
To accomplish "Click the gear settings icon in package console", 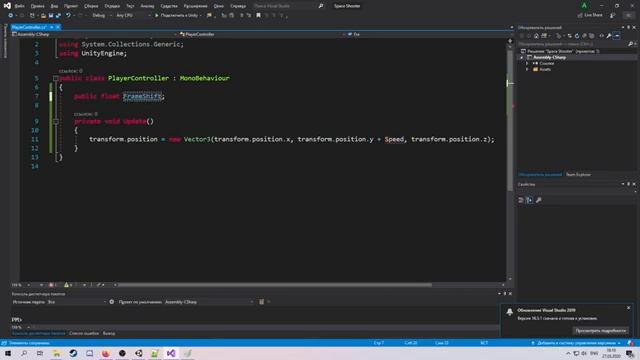I will coord(111,302).
